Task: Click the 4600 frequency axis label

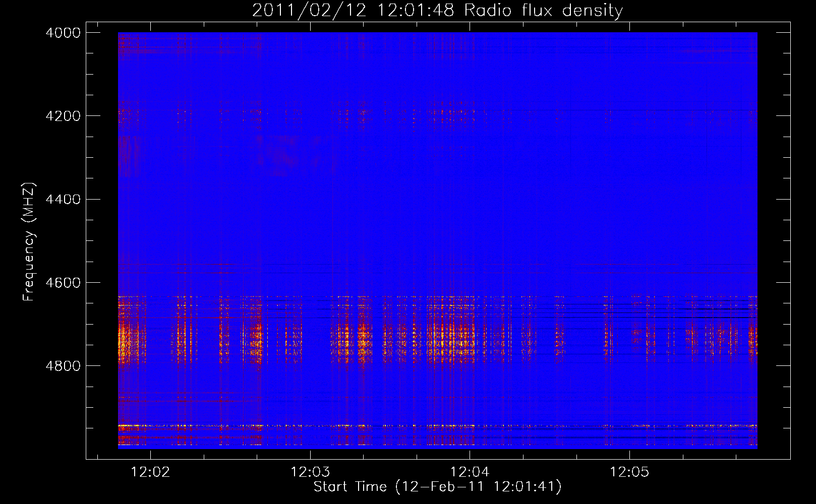Action: click(63, 283)
